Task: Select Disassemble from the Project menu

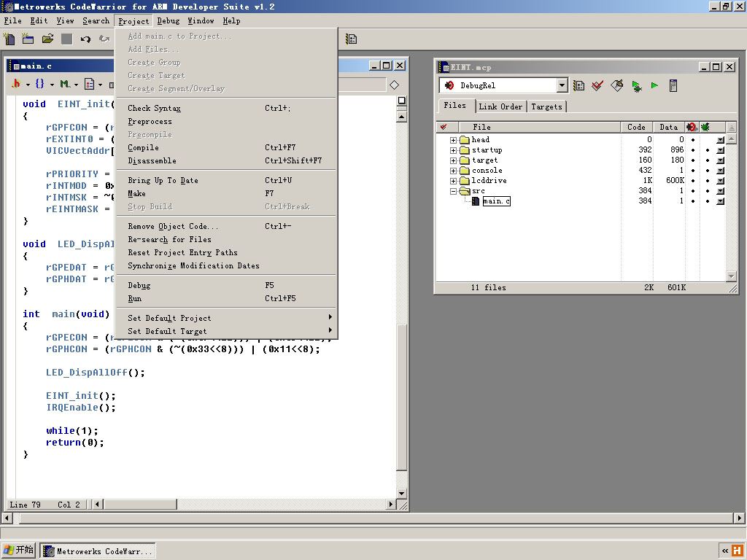Action: point(227,160)
